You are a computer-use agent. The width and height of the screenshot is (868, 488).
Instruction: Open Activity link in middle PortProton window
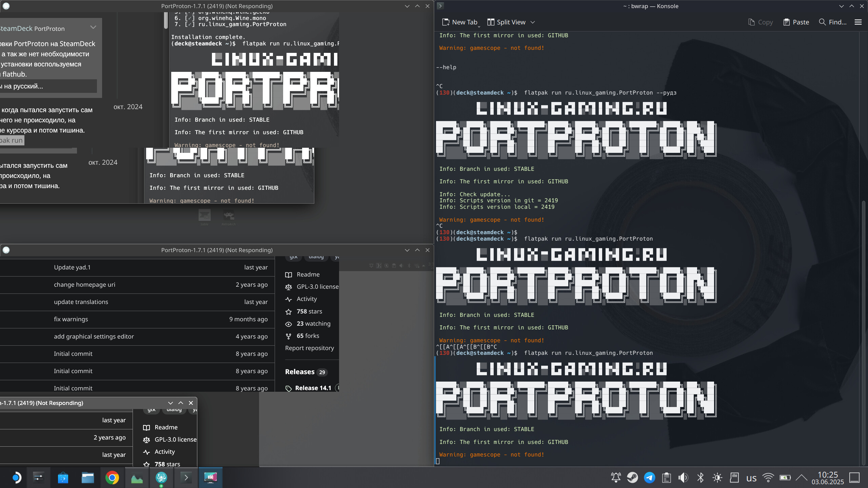301,299
